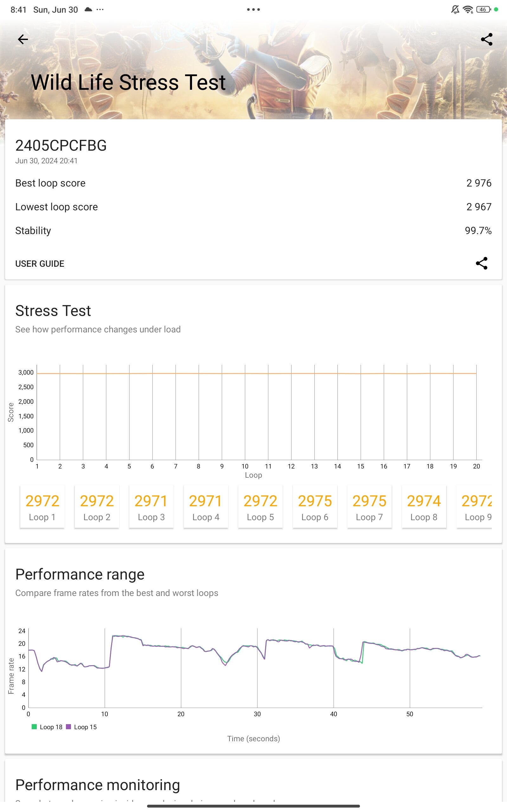This screenshot has width=507, height=812.
Task: Open the muted notifications bell status icon
Action: (455, 10)
